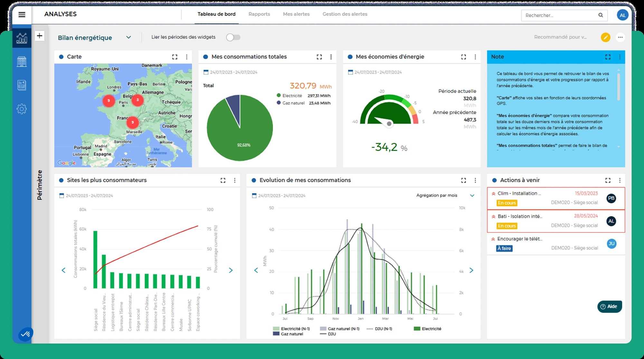Open the hamburger menu icon
The height and width of the screenshot is (359, 644).
pos(22,15)
